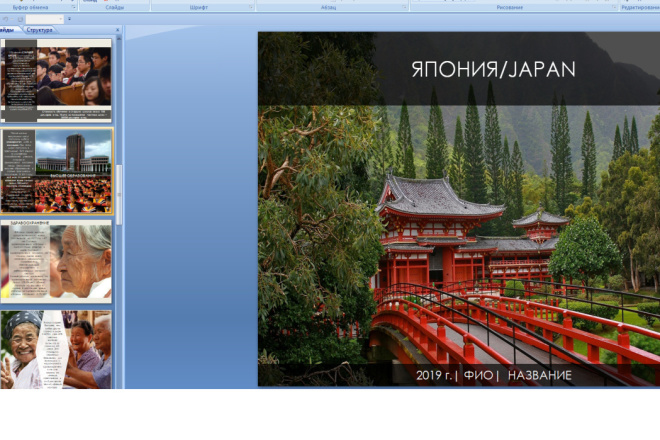Click the ЯПОНИЯ/JAPAN slide title text

point(493,69)
